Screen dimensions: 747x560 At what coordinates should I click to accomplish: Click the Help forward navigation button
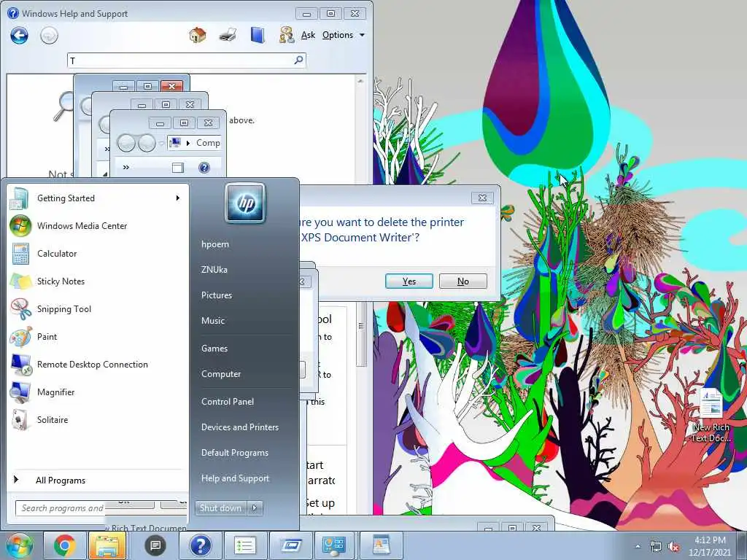click(x=49, y=35)
